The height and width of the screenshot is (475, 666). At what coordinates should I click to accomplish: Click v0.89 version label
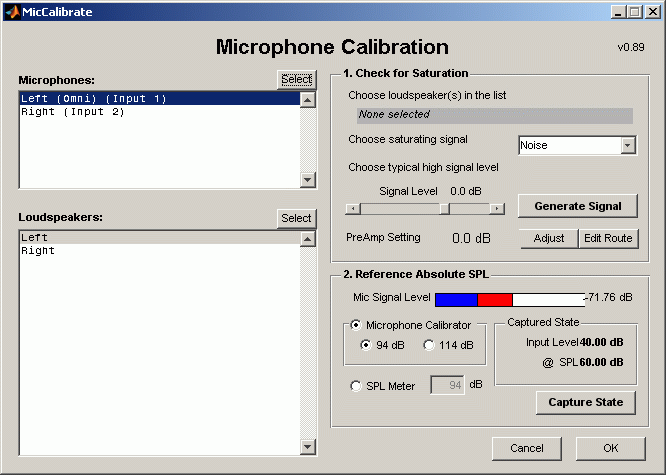click(x=631, y=47)
